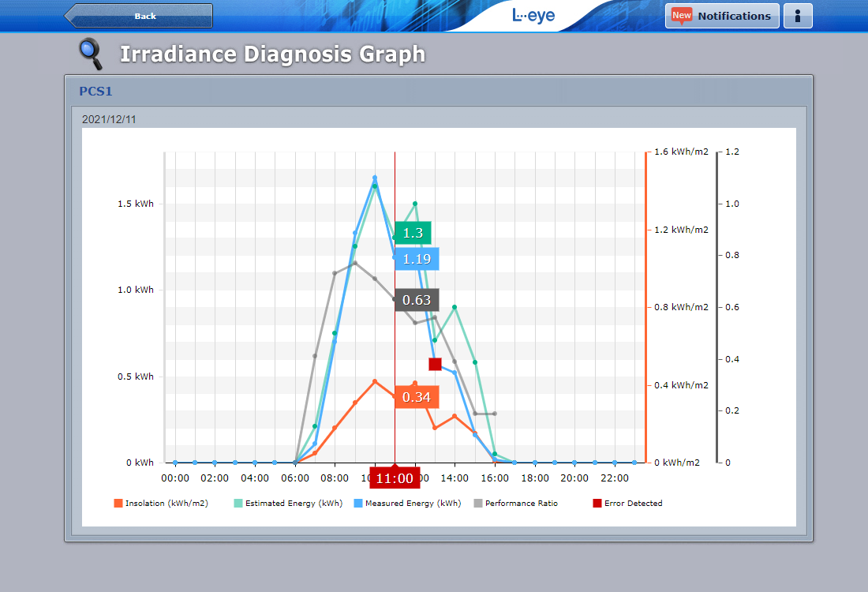Click the 0.5 kWh y-axis label

pyautogui.click(x=136, y=377)
